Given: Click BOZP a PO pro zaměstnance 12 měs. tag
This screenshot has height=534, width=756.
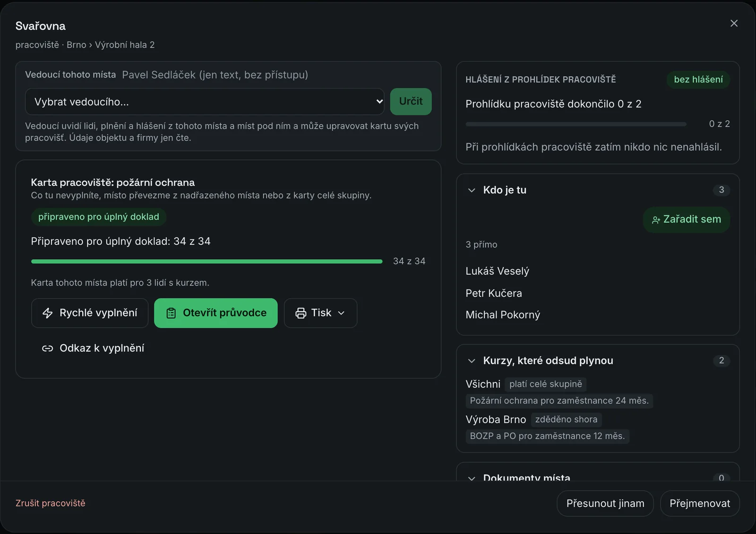Looking at the screenshot, I should (547, 436).
